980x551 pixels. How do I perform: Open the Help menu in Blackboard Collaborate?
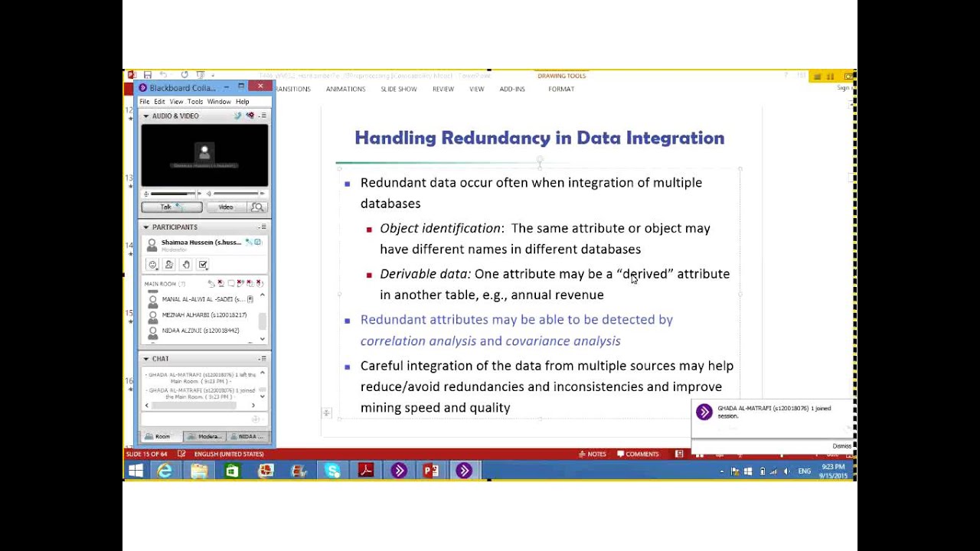(x=242, y=102)
